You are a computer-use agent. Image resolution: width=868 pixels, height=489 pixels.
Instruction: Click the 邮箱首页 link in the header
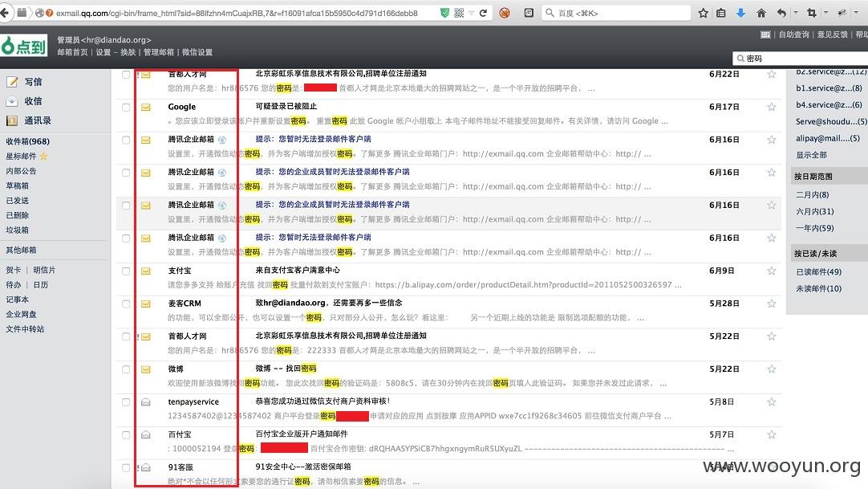pos(72,52)
